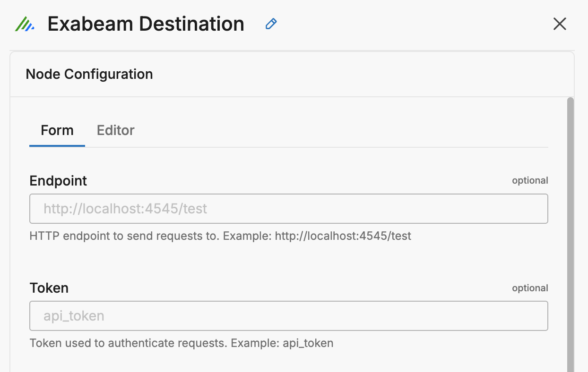Viewport: 588px width, 372px height.
Task: Click the vertical scrollbar thumb
Action: [570, 235]
